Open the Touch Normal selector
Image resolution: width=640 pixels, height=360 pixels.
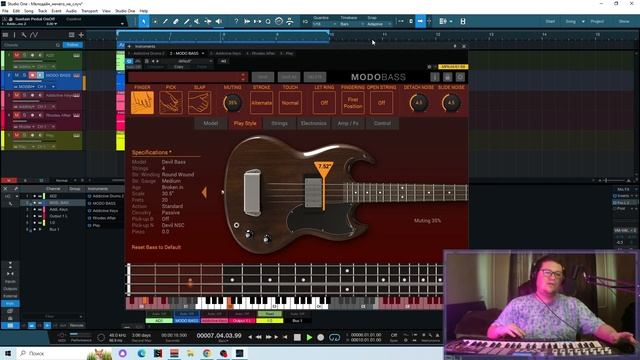click(x=290, y=102)
